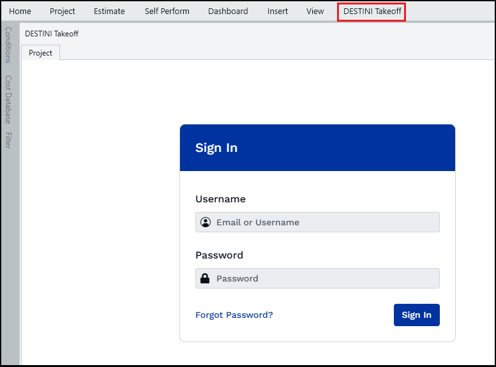Select the Project sub-tab below DESTINI Takeoff
496x367 pixels.
tap(40, 53)
